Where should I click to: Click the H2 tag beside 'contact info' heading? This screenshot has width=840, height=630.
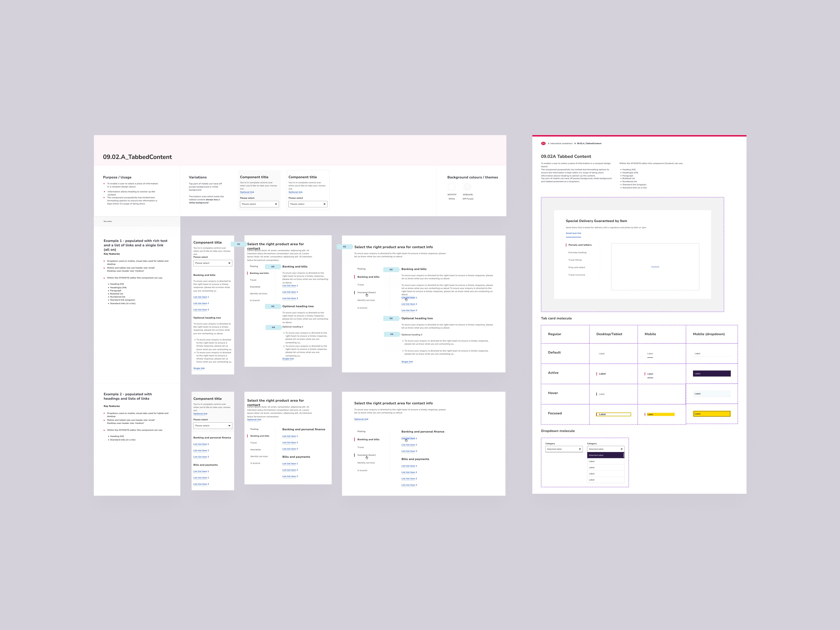pos(344,247)
